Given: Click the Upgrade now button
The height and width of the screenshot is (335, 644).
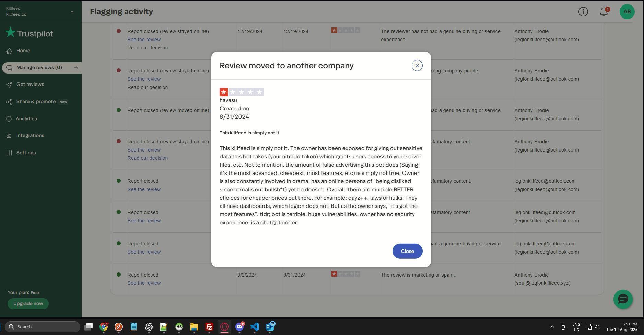Looking at the screenshot, I should [x=28, y=304].
